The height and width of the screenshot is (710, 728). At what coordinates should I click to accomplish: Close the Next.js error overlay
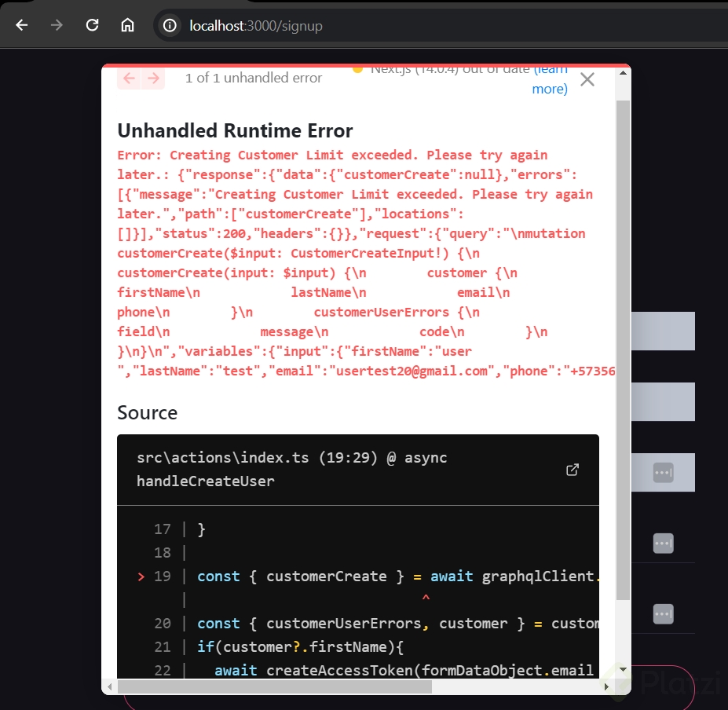[x=587, y=79]
